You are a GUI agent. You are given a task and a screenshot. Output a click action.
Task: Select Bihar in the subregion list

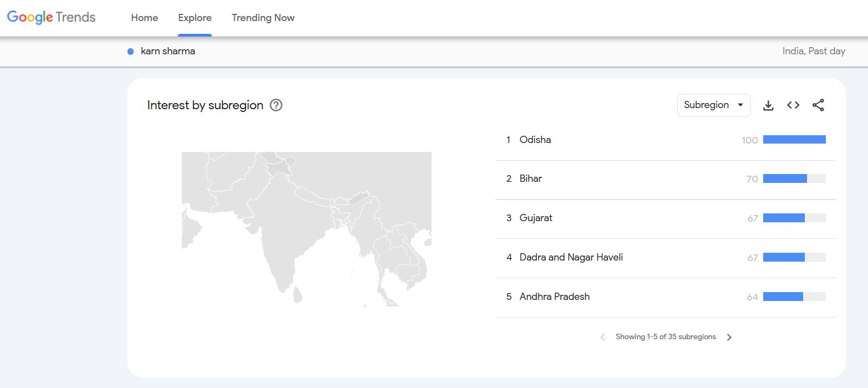pyautogui.click(x=666, y=179)
